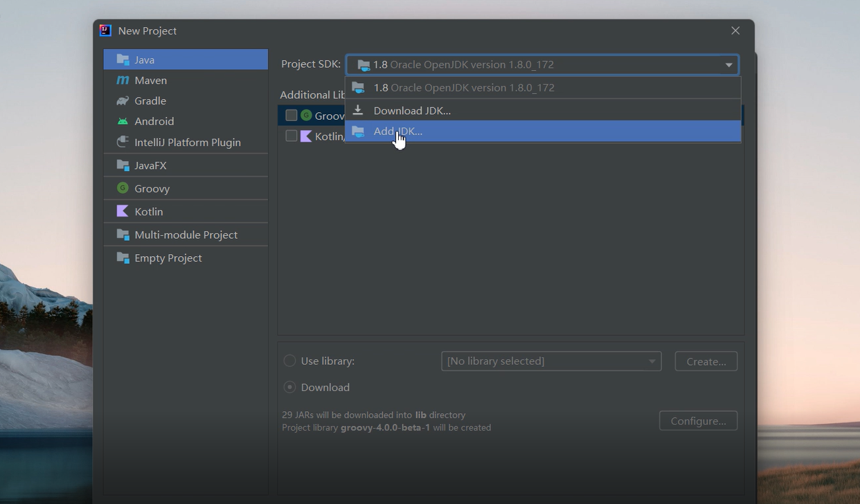Image resolution: width=860 pixels, height=504 pixels.
Task: Click the Add JDK folder icon
Action: (358, 132)
